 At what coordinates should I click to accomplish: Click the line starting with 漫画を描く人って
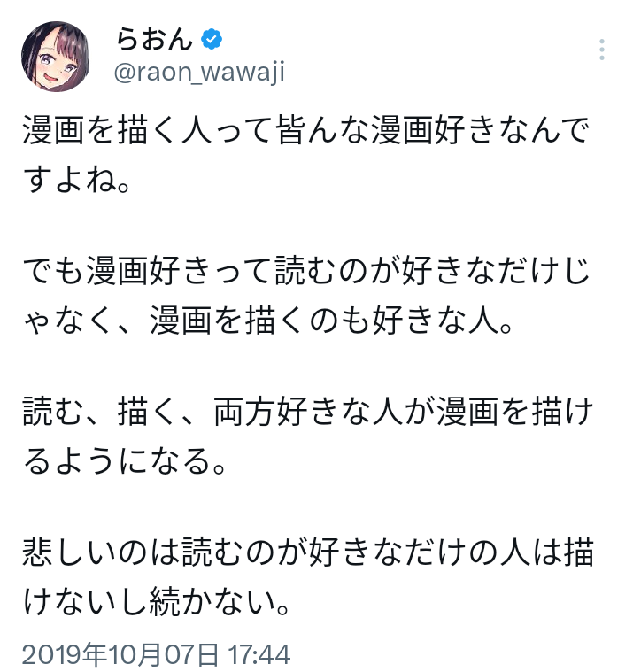pyautogui.click(x=306, y=133)
